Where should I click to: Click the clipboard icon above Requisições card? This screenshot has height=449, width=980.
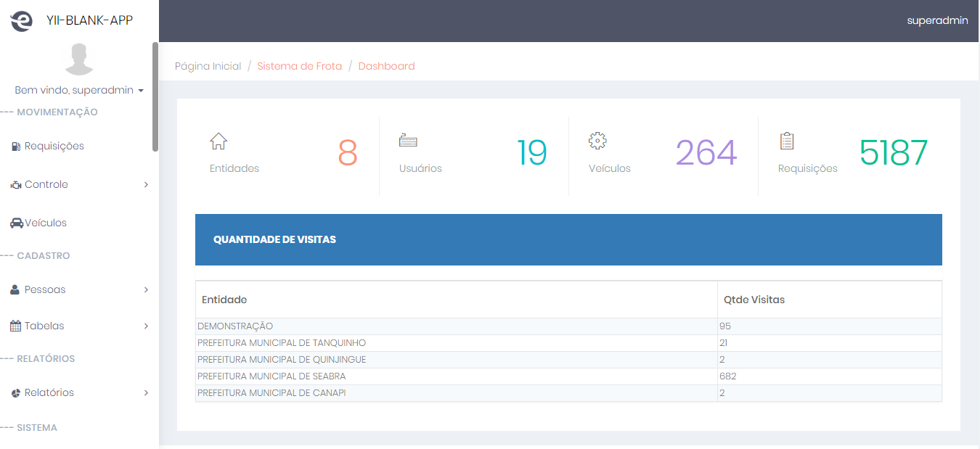[787, 141]
